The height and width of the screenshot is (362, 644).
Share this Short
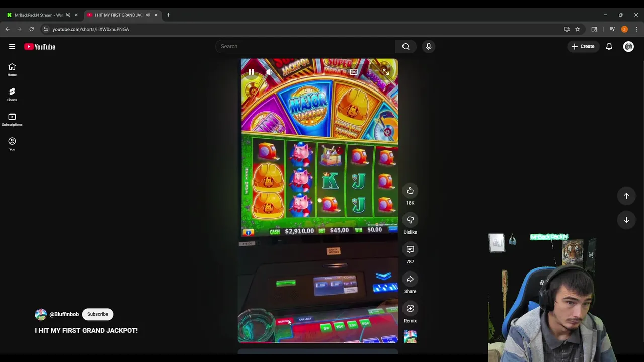pos(410,279)
